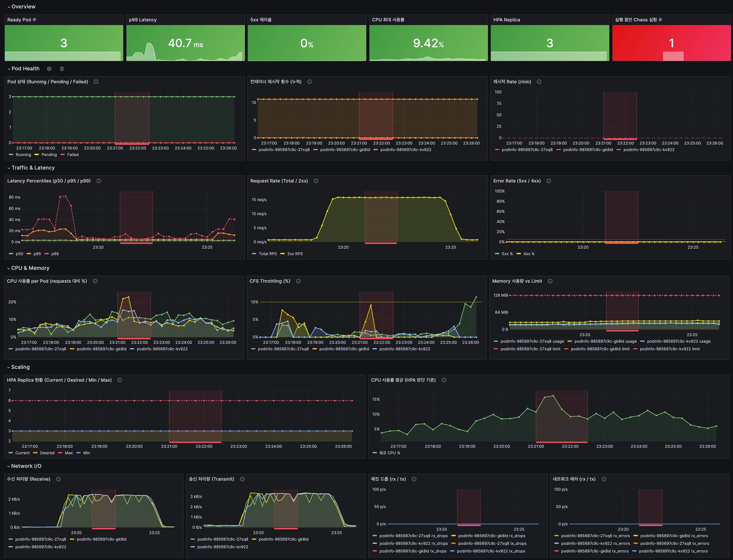Click info icon beside Memory 사용량 vs Limit

550,281
